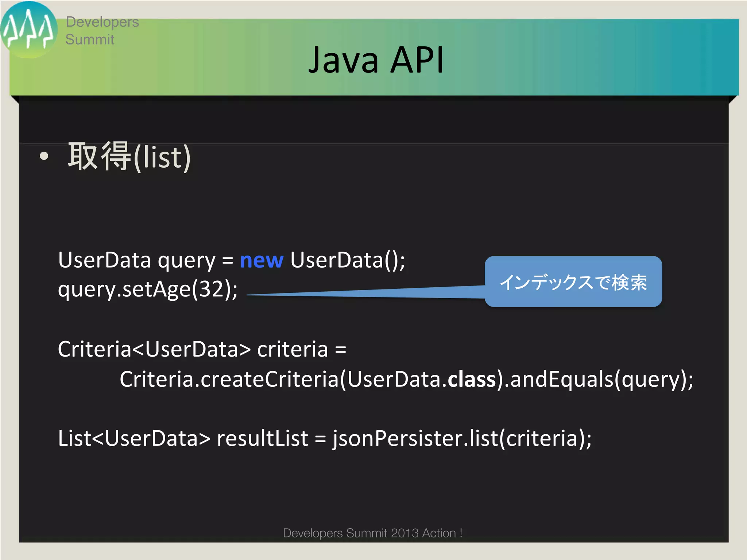Click the blue callout 'インデックスで検索'

[x=573, y=281]
